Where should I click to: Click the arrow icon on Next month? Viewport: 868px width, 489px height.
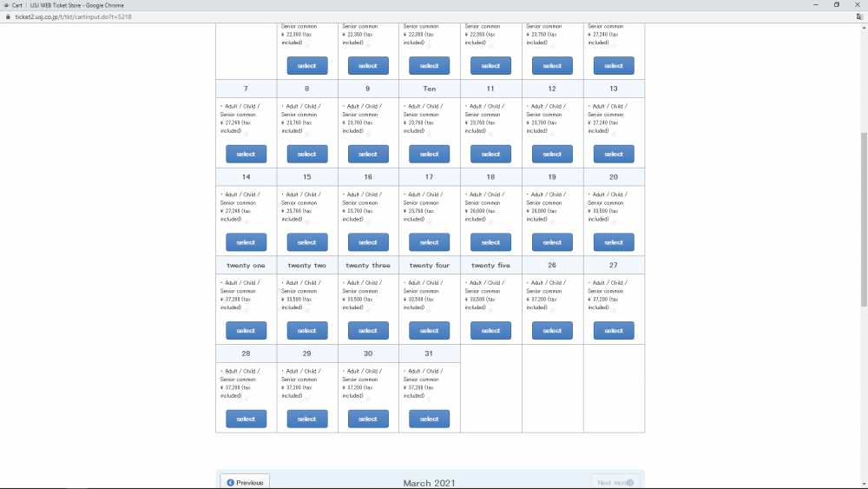630,483
